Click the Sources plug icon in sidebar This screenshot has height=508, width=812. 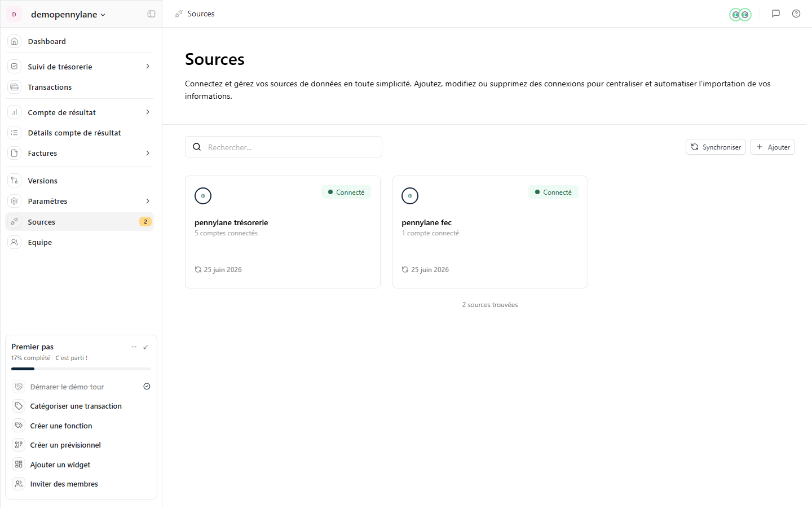pos(15,222)
